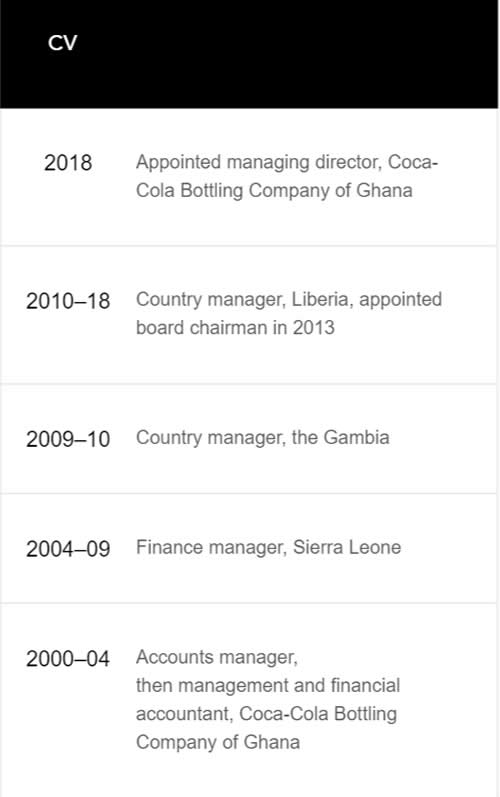Click 'accountant, Coca-Cola Bottling' line
Viewport: 500px width, 797px height.
[x=266, y=714]
